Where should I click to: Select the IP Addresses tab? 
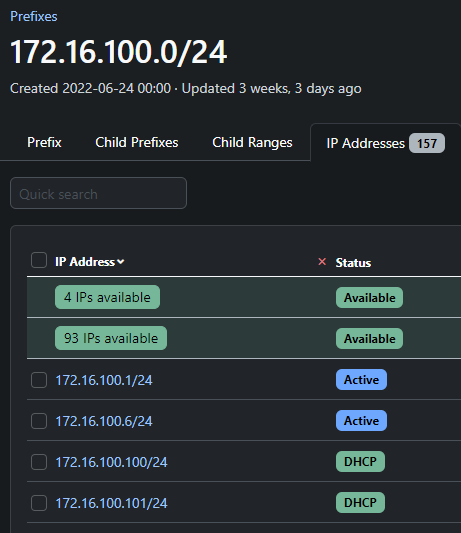pyautogui.click(x=386, y=143)
